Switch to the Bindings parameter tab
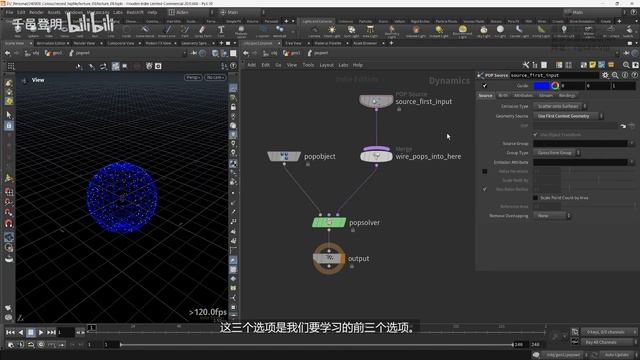This screenshot has width=640, height=360. pyautogui.click(x=567, y=96)
